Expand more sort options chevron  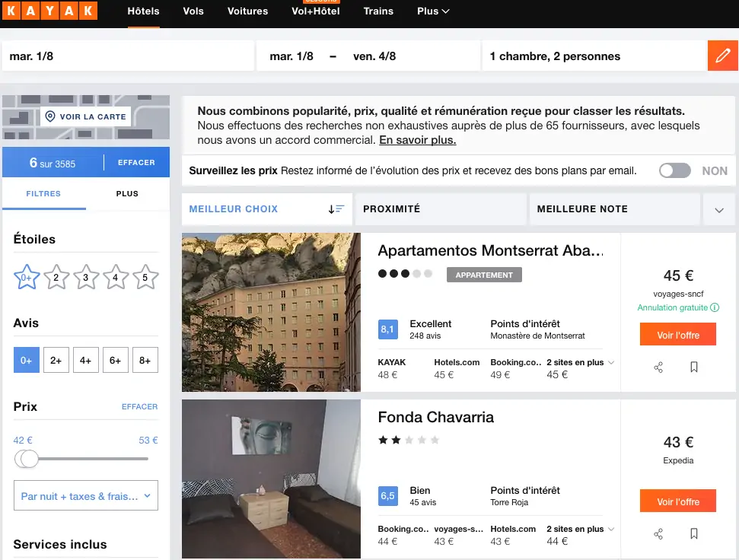coord(719,209)
